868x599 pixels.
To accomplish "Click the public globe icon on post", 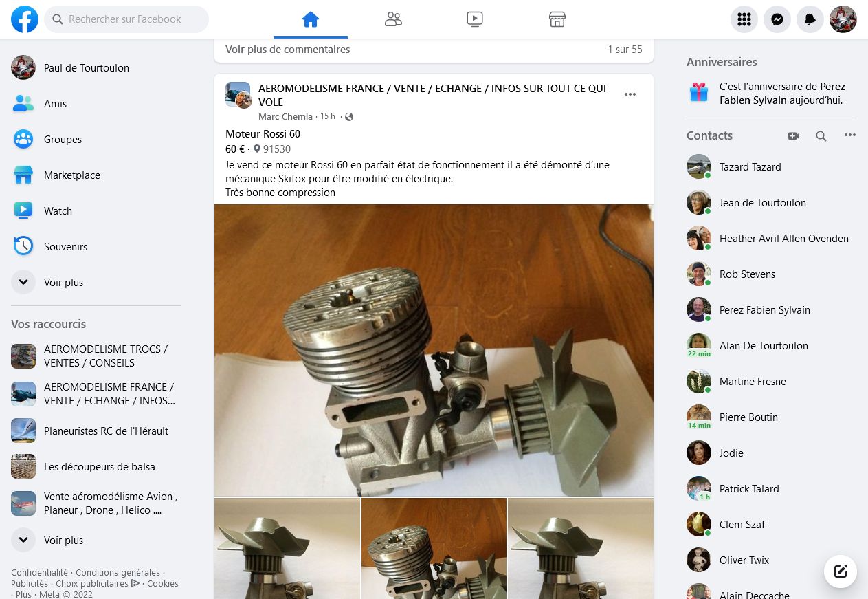I will tap(349, 117).
